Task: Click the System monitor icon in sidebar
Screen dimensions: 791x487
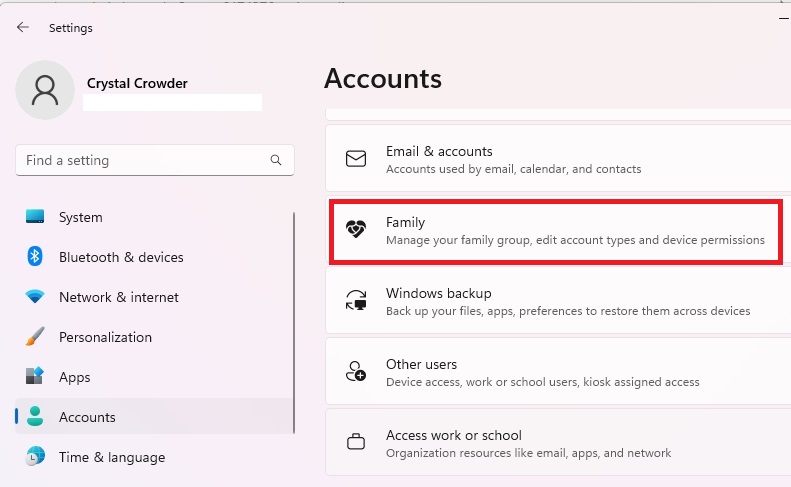Action: (x=35, y=217)
